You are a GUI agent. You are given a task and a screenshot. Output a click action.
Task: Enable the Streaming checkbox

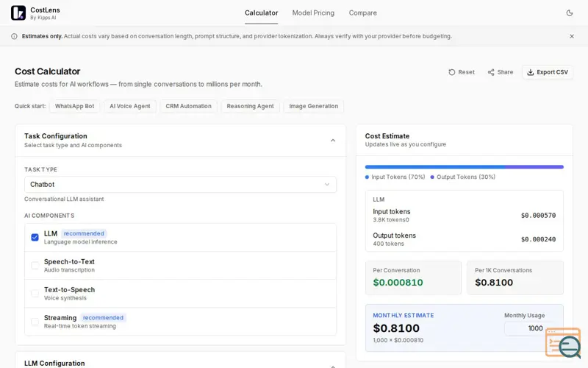(x=35, y=322)
